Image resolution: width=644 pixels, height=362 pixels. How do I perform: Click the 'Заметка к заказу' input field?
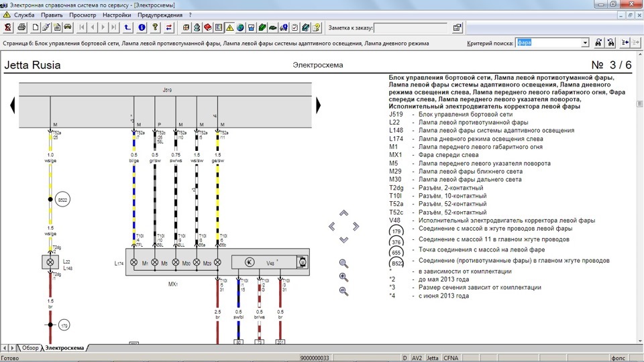(411, 28)
